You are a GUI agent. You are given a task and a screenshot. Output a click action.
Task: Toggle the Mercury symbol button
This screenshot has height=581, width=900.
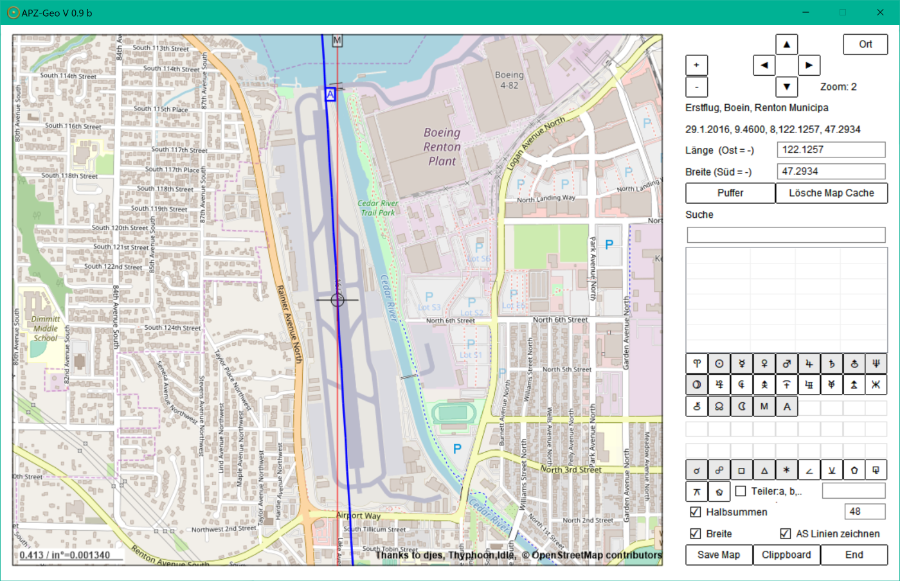[x=742, y=363]
